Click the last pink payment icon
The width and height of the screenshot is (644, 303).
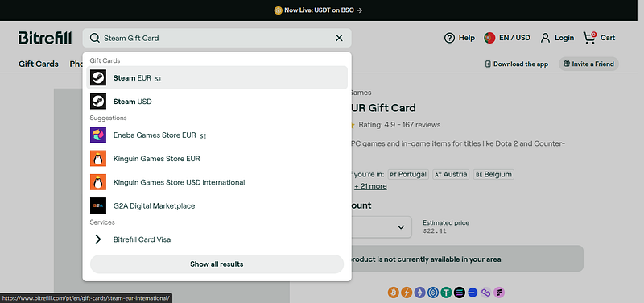pos(499,293)
